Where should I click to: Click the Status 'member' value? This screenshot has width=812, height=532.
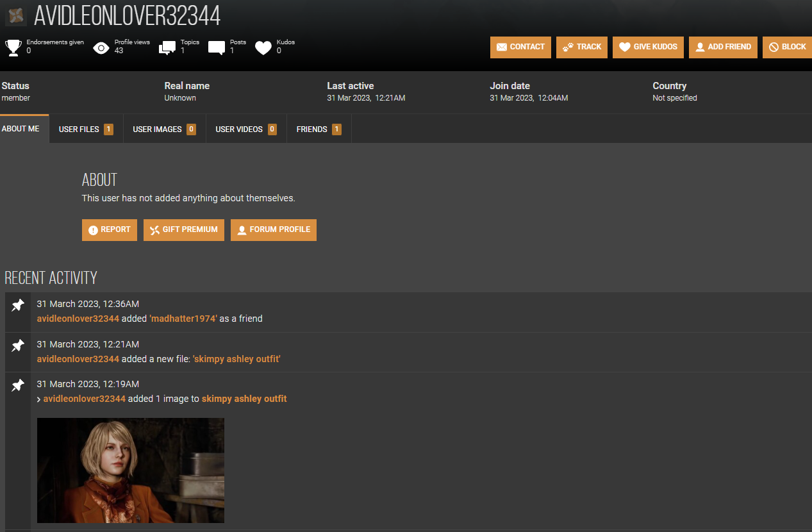tap(16, 98)
